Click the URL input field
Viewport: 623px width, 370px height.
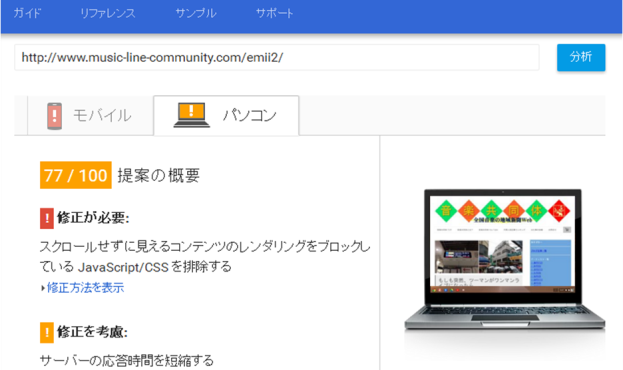pos(277,58)
